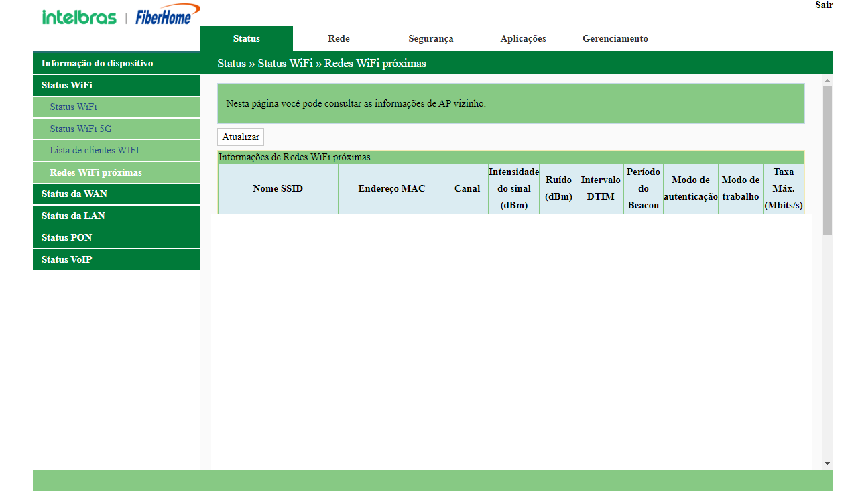The height and width of the screenshot is (504, 854).
Task: Open Status WiFi 5G page
Action: click(x=117, y=129)
